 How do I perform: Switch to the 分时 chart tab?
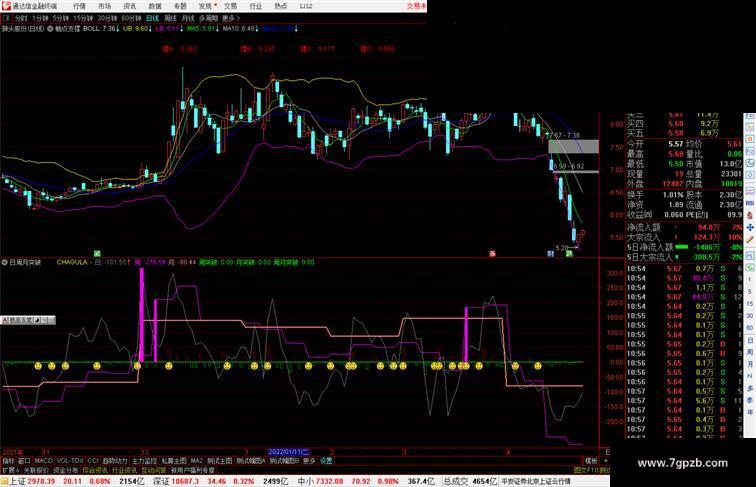click(21, 18)
